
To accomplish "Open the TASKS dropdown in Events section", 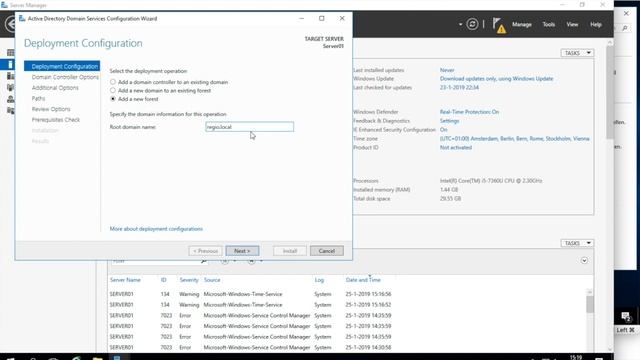I will coord(577,243).
